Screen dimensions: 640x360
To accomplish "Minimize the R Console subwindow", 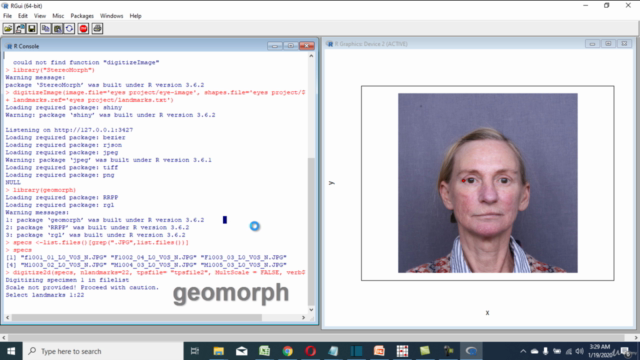I will pos(275,46).
